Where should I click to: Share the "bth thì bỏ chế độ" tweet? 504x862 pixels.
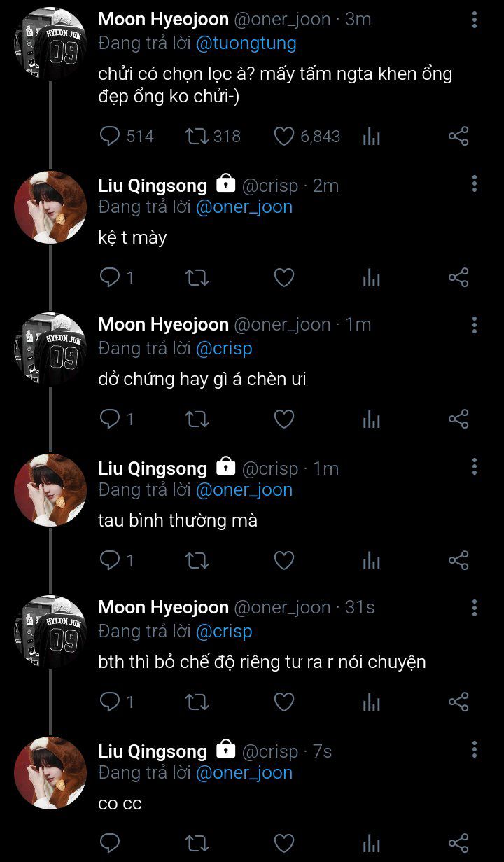(458, 702)
